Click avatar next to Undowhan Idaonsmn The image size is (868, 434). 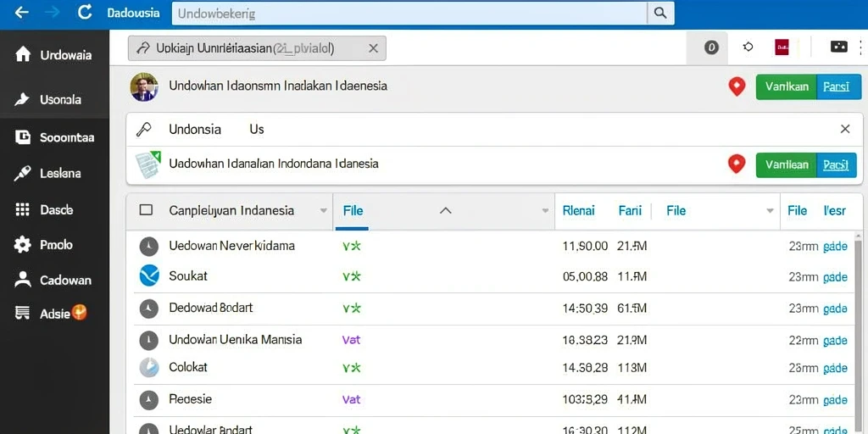144,87
